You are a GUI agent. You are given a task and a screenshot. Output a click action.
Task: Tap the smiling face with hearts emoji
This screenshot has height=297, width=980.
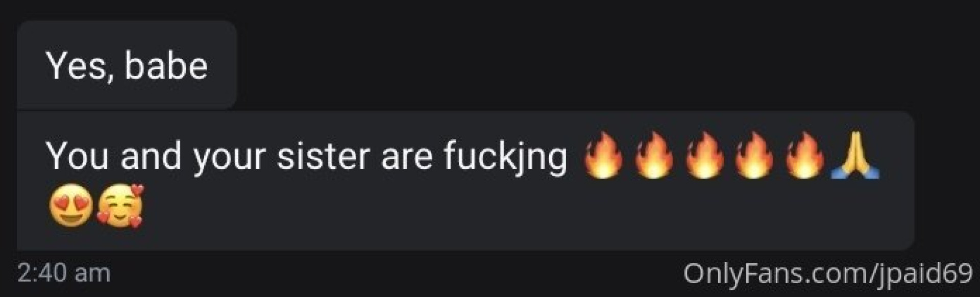(120, 206)
